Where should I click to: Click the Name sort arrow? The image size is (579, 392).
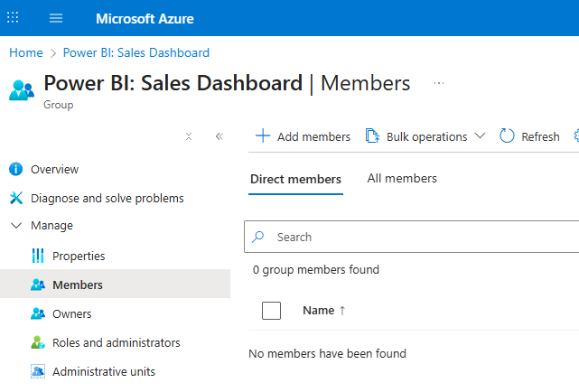[342, 311]
